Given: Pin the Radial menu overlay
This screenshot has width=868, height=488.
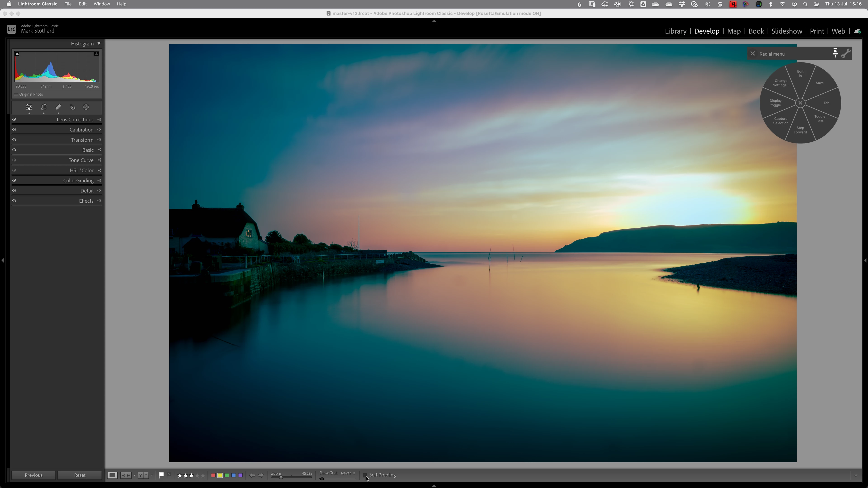Looking at the screenshot, I should (x=835, y=53).
